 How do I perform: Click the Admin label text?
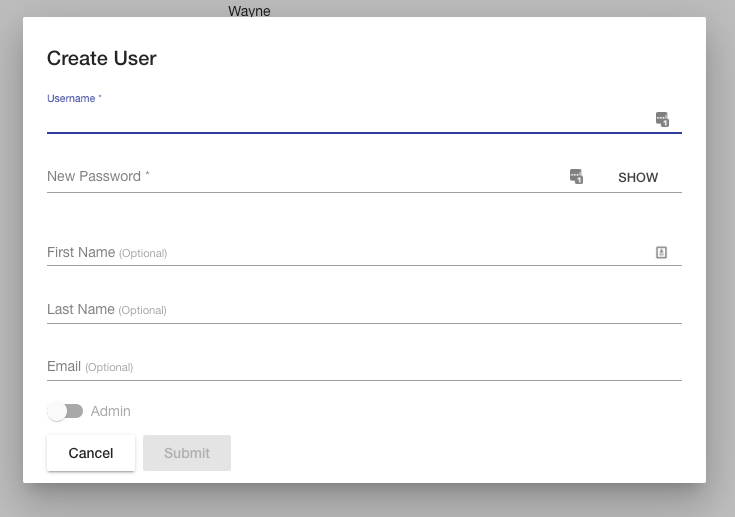(x=111, y=411)
